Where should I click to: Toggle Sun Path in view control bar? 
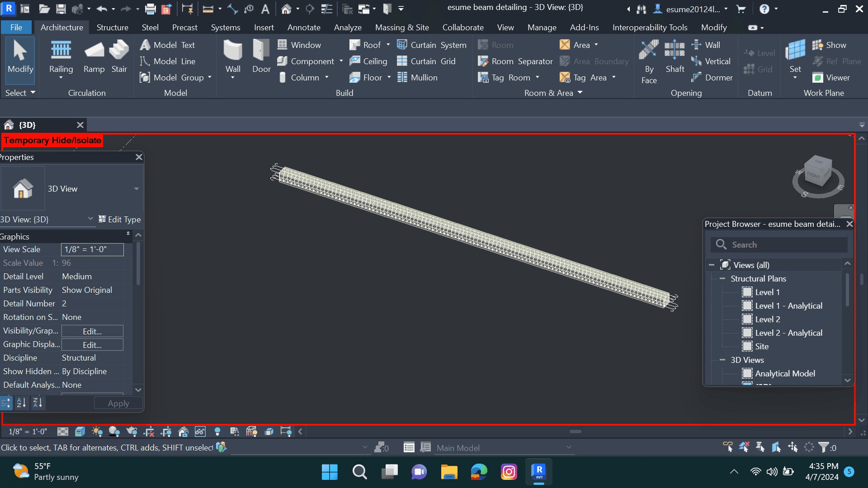[97, 432]
